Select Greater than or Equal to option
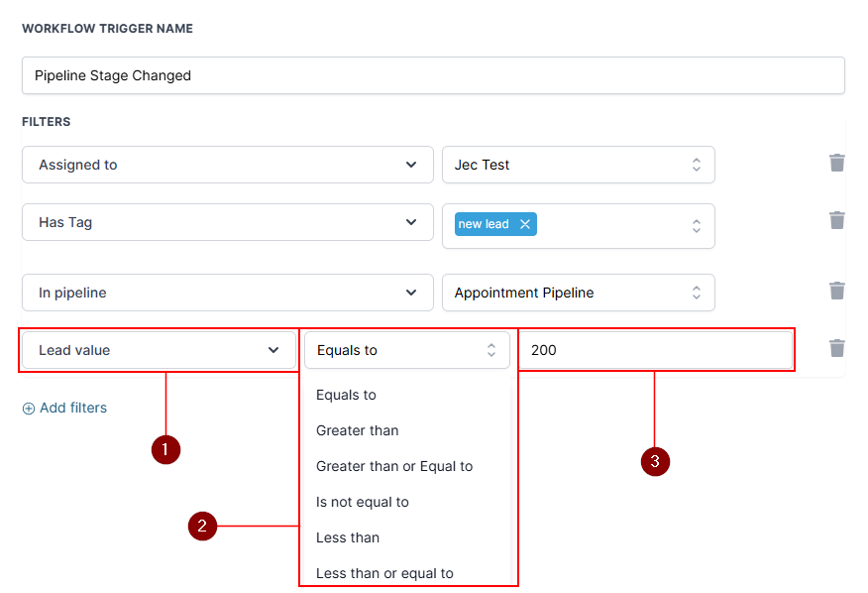This screenshot has height=593, width=868. 394,466
